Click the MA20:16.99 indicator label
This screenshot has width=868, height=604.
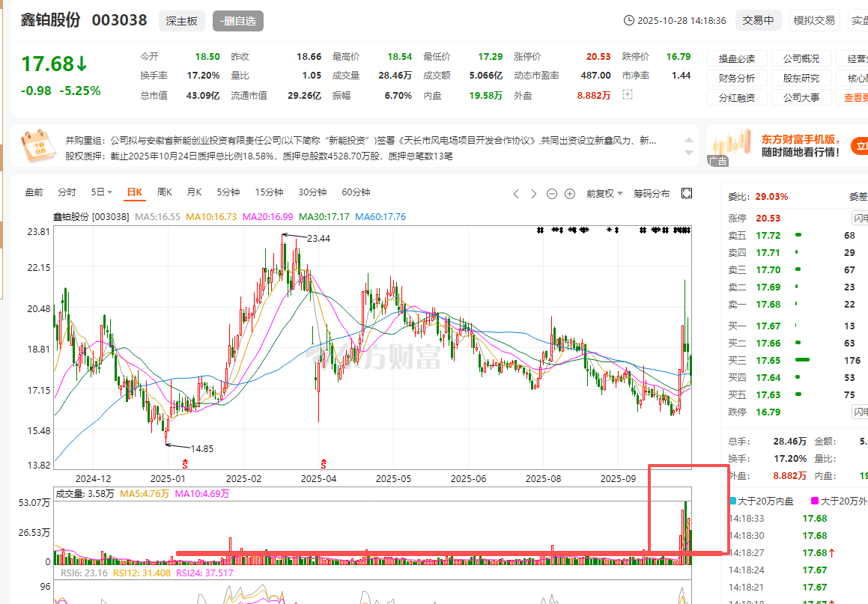pyautogui.click(x=267, y=217)
